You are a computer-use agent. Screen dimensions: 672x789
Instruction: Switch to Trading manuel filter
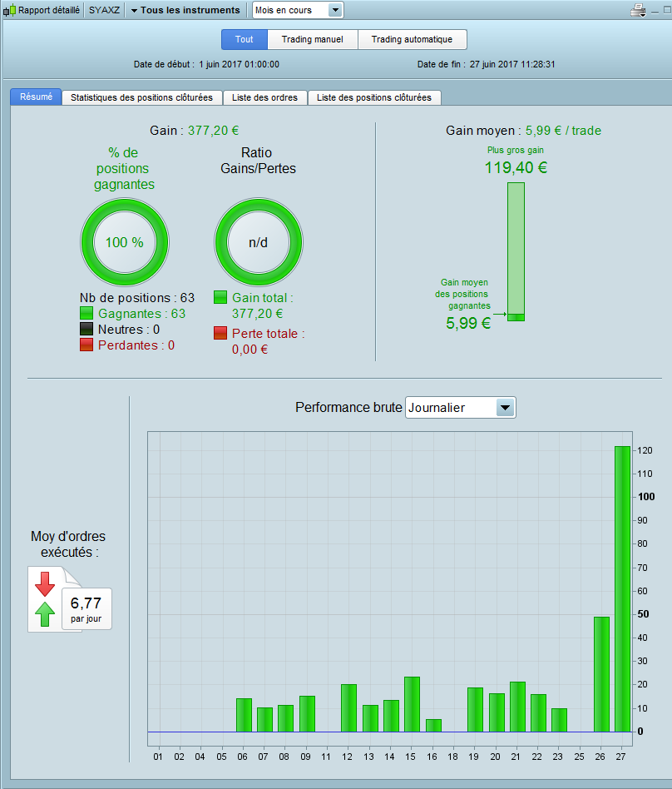[313, 39]
